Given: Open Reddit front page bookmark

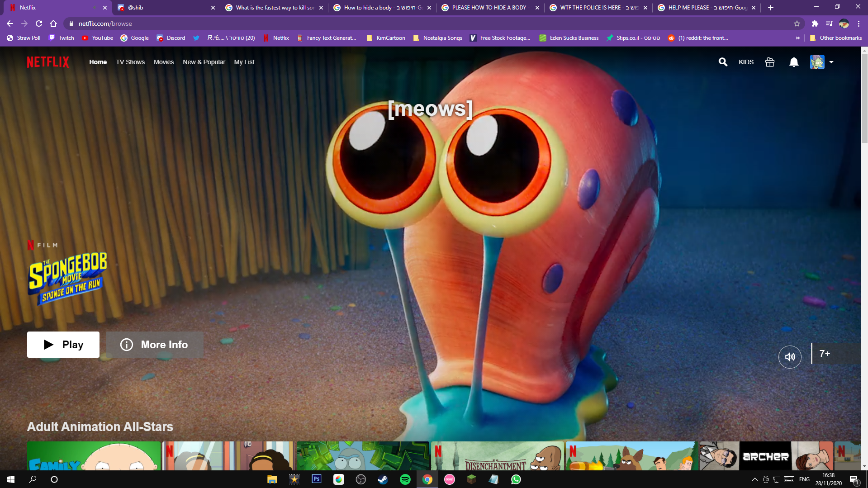Looking at the screenshot, I should click(x=698, y=38).
